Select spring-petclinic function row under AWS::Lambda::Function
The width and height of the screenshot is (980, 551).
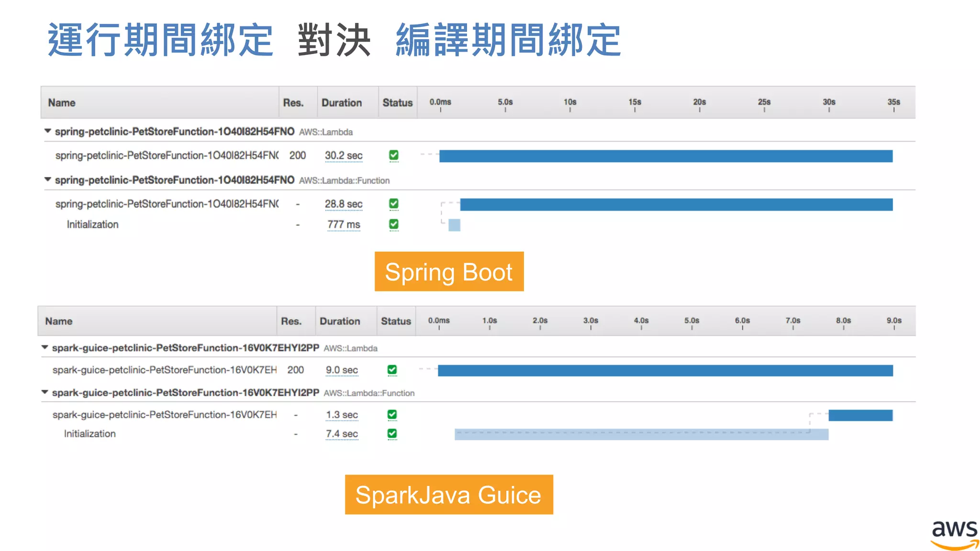coord(479,204)
